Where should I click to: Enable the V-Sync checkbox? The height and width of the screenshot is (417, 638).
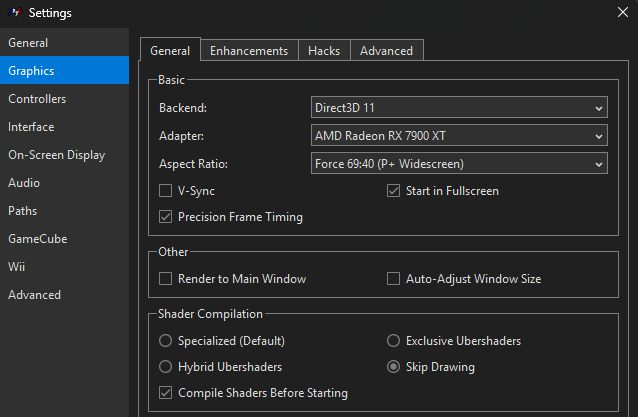(x=166, y=191)
